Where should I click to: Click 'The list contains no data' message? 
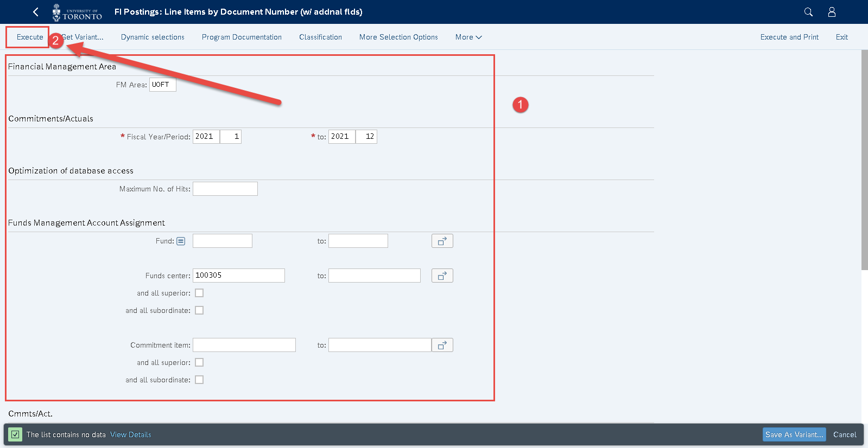click(66, 434)
